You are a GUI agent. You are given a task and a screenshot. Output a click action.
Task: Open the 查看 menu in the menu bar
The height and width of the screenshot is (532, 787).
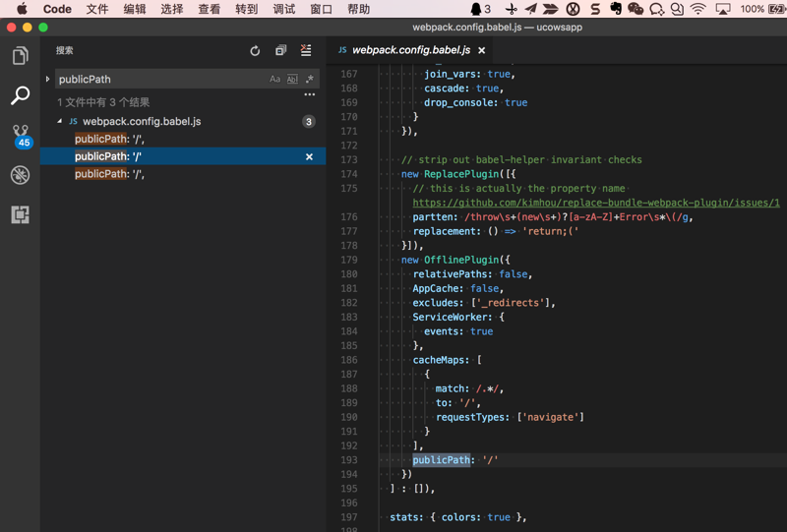pyautogui.click(x=210, y=9)
